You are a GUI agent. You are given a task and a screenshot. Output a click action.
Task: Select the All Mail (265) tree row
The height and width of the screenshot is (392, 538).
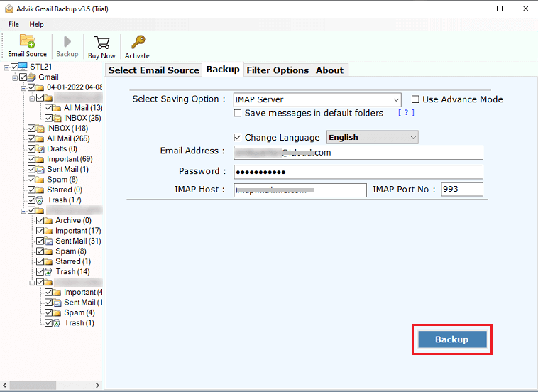click(x=68, y=138)
